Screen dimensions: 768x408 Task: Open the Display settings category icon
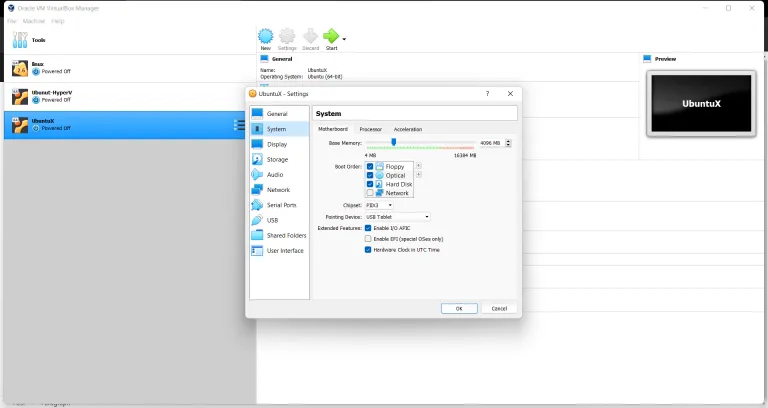(x=257, y=144)
